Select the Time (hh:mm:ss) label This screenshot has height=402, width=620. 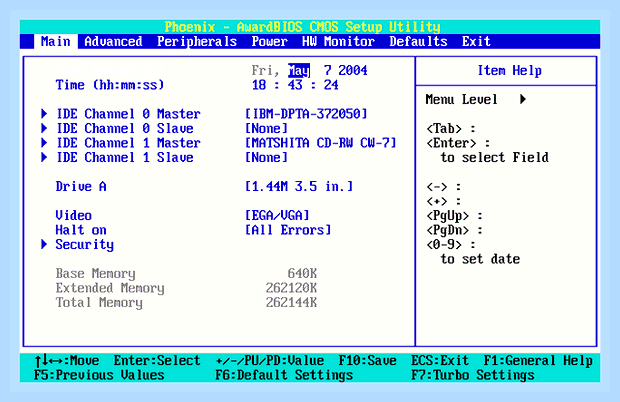point(110,85)
